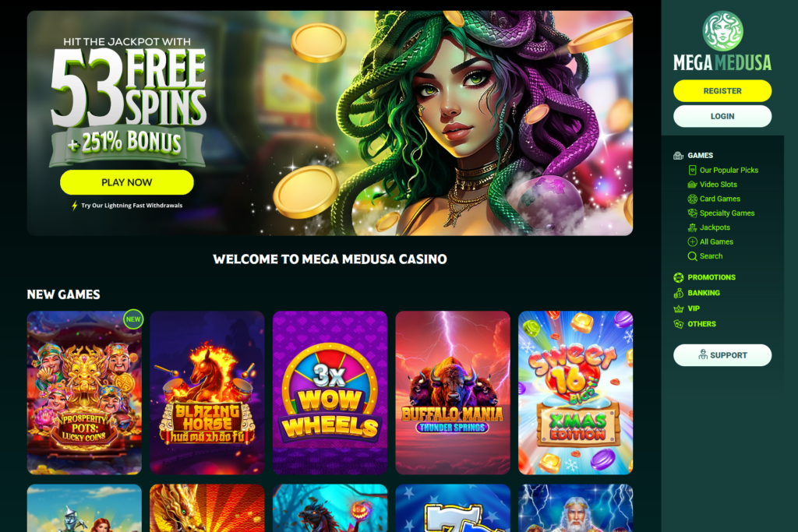Open Buffalo Mania Thunder Springs game
This screenshot has height=532, width=798.
coord(453,393)
